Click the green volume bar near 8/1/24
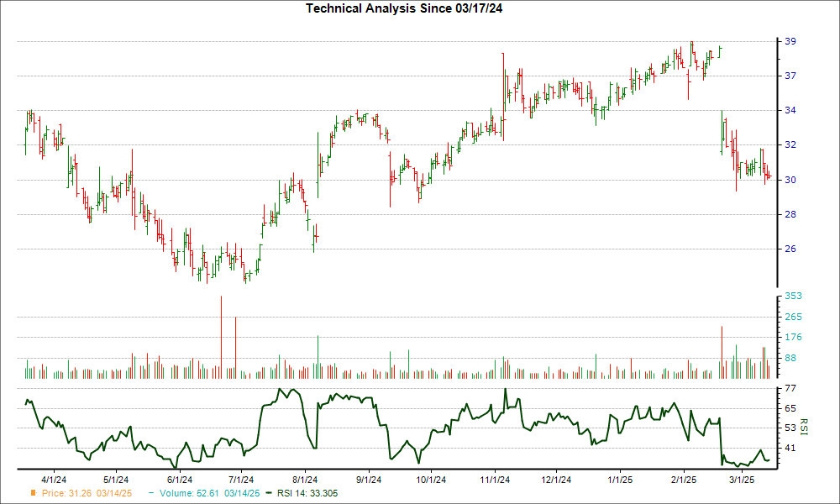Viewport: 840px width, 504px height. pyautogui.click(x=318, y=353)
